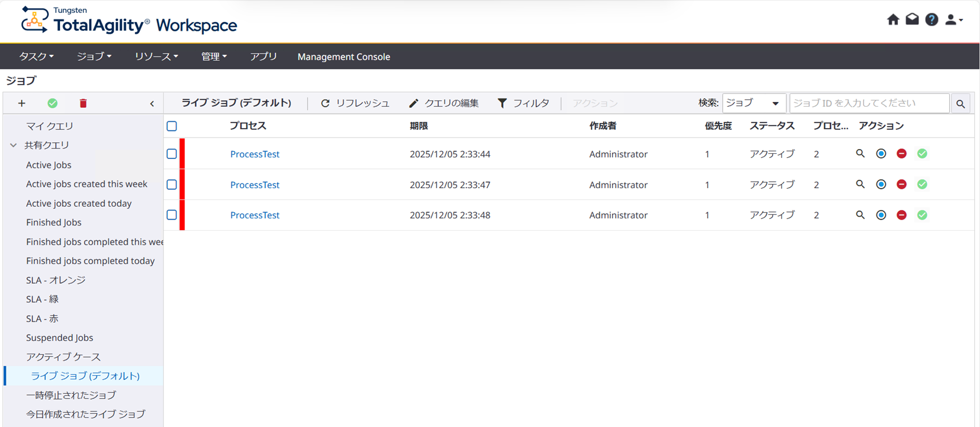Image resolution: width=980 pixels, height=427 pixels.
Task: Select the SLA - 赤 query
Action: coord(42,319)
